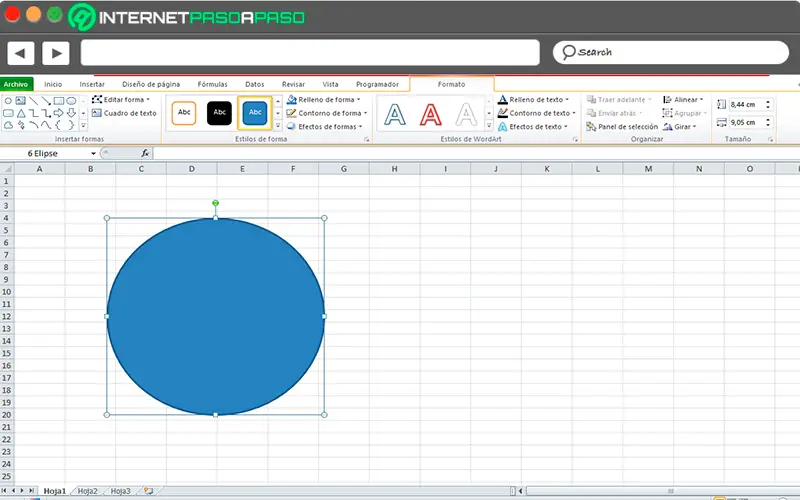
Task: Open the Alinear menu button
Action: (x=684, y=100)
